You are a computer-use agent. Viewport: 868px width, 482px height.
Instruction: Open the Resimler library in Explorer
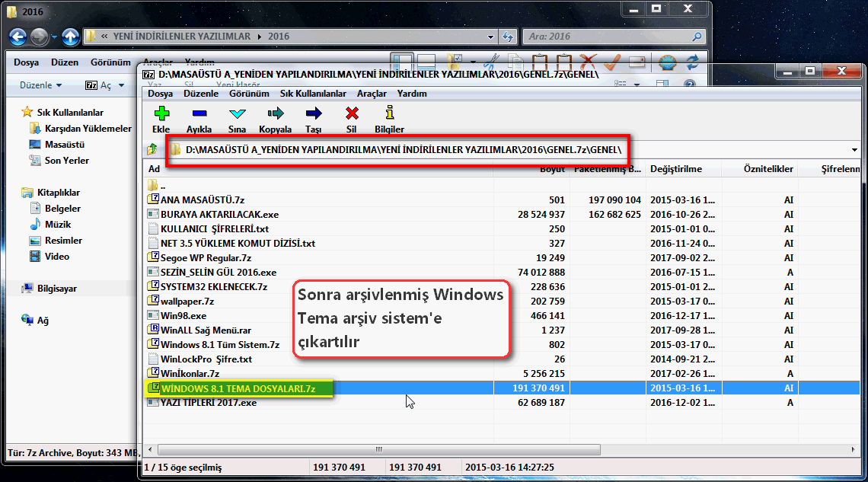pyautogui.click(x=63, y=241)
